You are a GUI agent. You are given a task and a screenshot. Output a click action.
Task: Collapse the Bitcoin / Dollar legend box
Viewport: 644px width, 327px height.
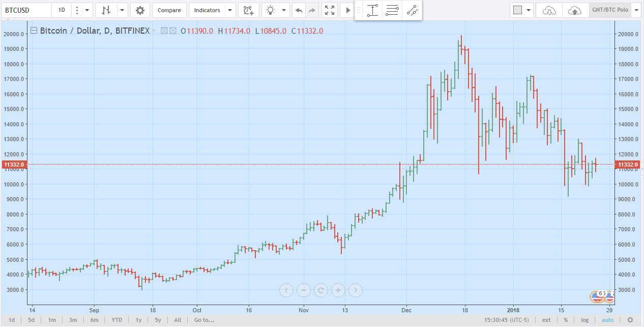point(34,31)
